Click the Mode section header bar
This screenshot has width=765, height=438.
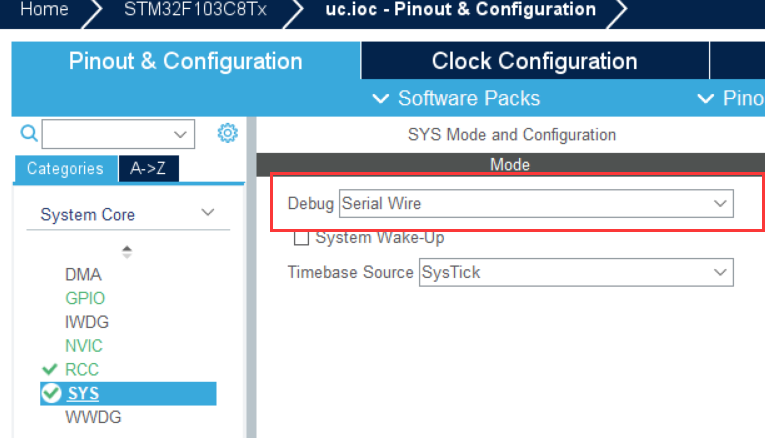coord(510,165)
